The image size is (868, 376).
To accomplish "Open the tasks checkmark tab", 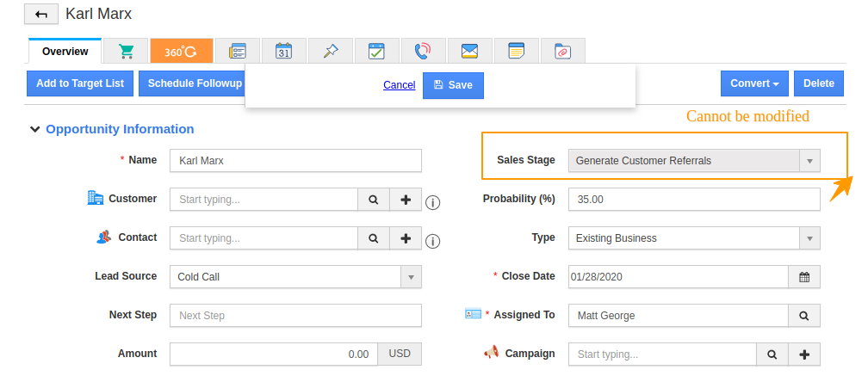I will click(376, 52).
